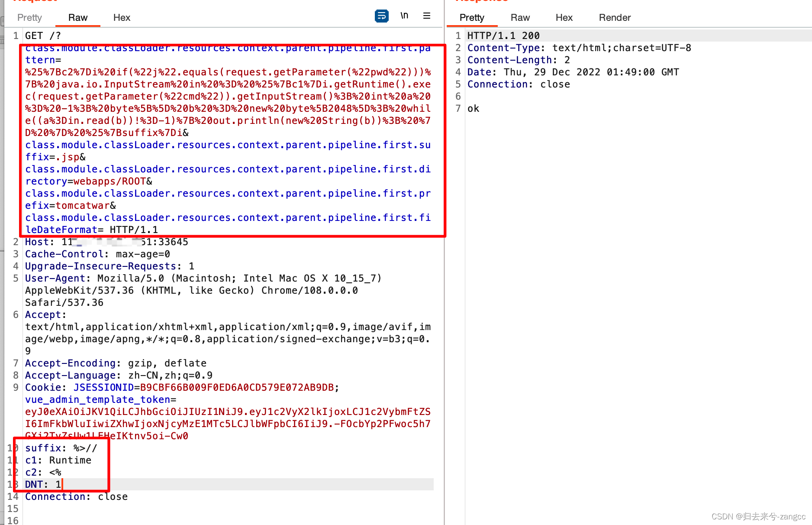Open the Response Hex tab
Viewport: 812px width, 525px height.
(x=564, y=17)
